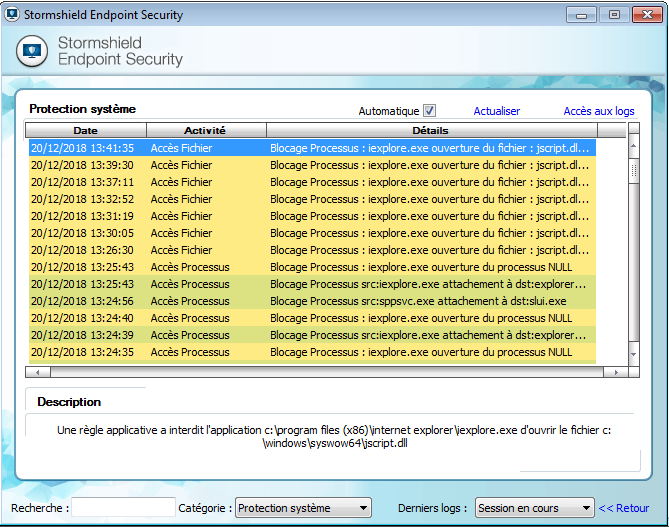Toggle the Automatique checkbox
The height and width of the screenshot is (527, 669).
coord(429,111)
